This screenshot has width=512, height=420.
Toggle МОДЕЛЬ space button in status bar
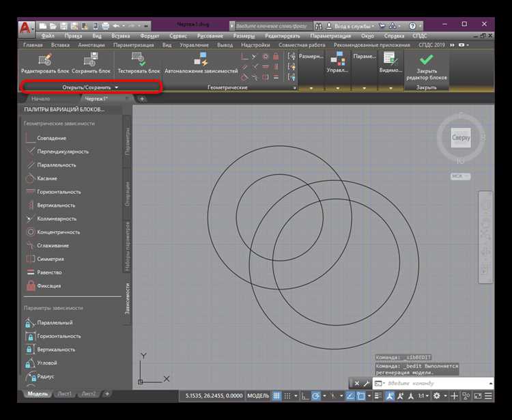point(258,396)
